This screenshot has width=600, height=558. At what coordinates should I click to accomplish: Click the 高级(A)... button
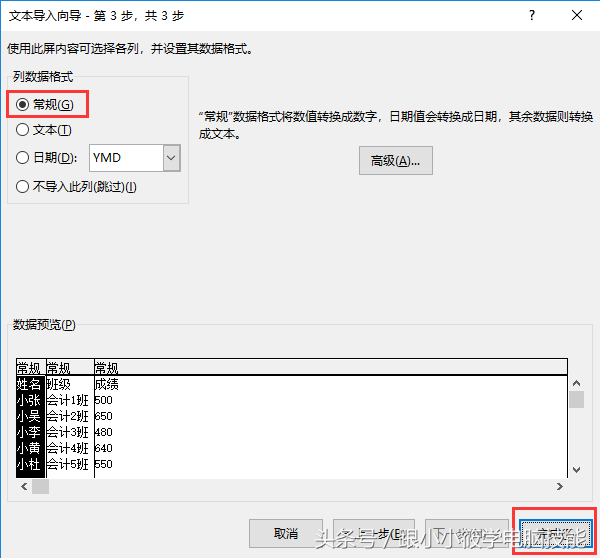(x=396, y=160)
